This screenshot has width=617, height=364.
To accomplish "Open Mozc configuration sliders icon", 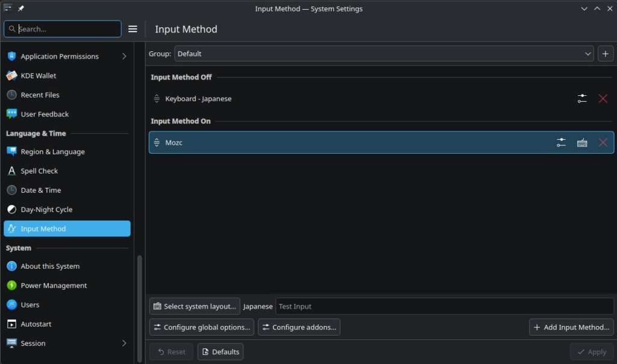I will point(561,143).
